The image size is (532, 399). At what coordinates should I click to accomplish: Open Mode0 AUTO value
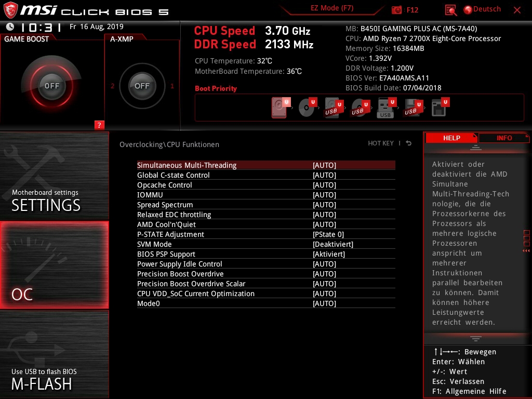[x=324, y=303]
